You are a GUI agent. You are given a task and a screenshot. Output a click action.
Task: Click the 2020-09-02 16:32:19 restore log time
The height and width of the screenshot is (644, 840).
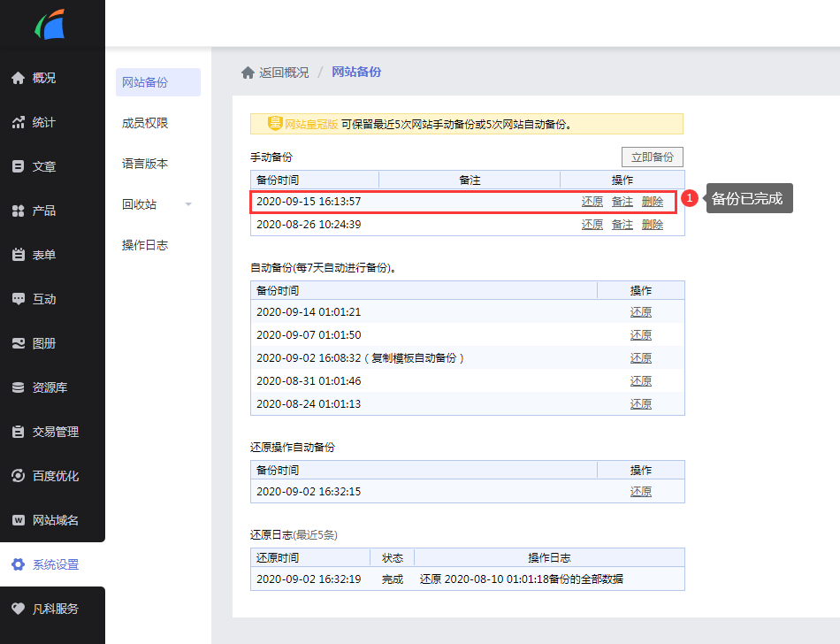tap(309, 579)
